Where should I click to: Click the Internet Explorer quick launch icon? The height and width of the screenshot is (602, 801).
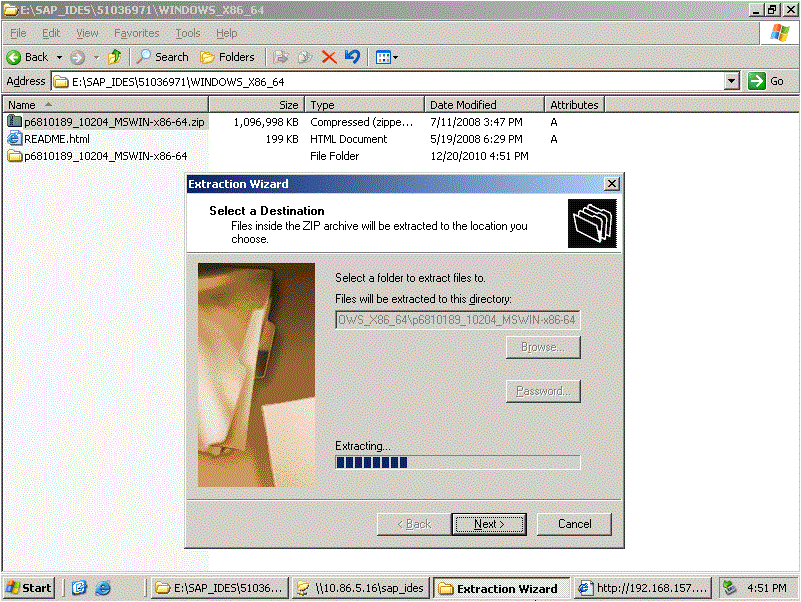click(x=80, y=588)
